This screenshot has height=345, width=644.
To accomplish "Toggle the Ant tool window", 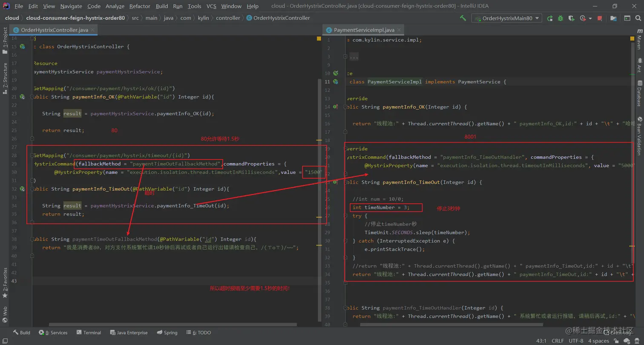I will pos(639,66).
